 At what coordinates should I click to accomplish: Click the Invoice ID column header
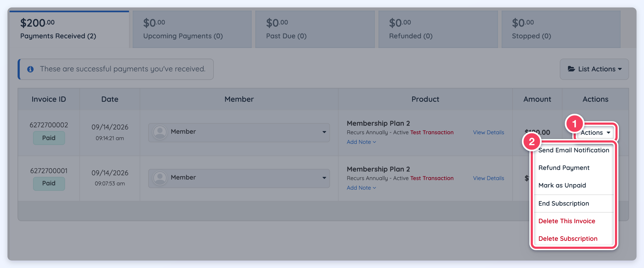[49, 99]
